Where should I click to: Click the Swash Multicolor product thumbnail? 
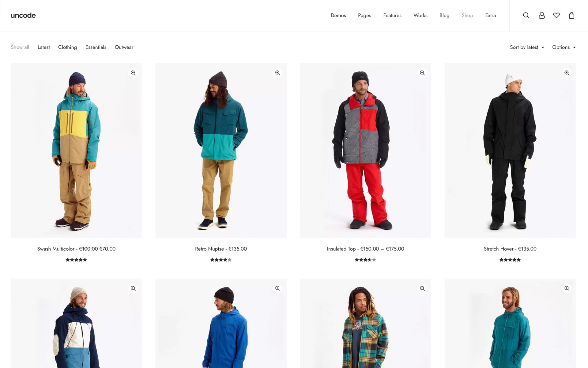pyautogui.click(x=76, y=150)
